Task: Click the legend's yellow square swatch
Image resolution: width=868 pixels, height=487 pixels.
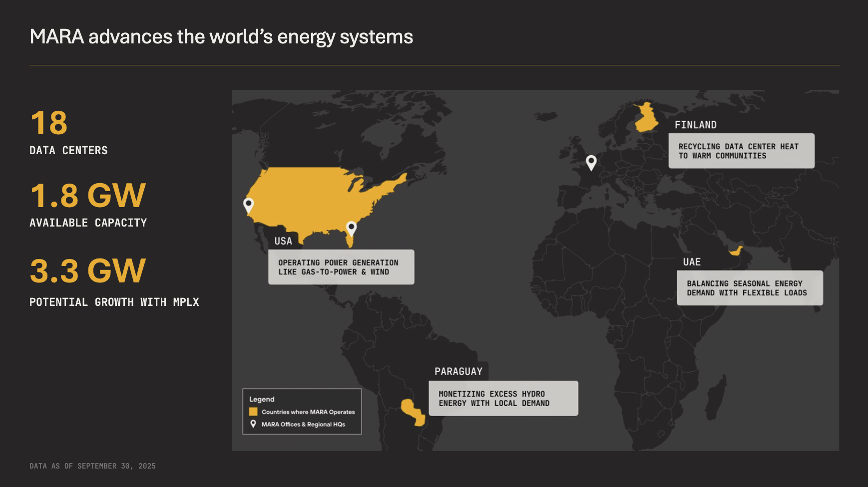Action: pyautogui.click(x=253, y=412)
